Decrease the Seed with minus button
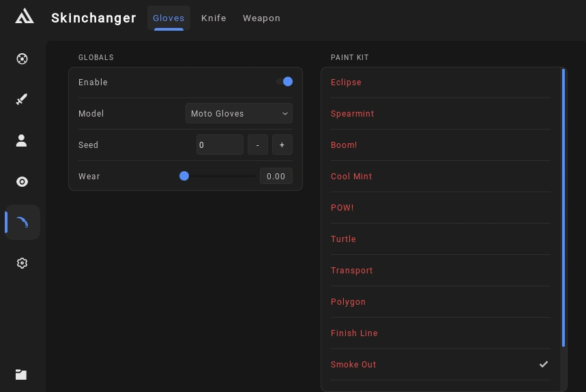 257,145
